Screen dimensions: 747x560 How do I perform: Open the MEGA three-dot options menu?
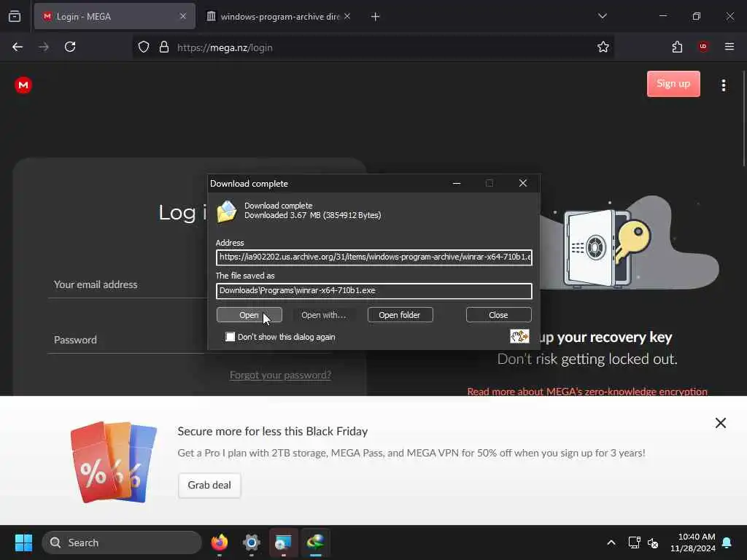[x=723, y=85]
